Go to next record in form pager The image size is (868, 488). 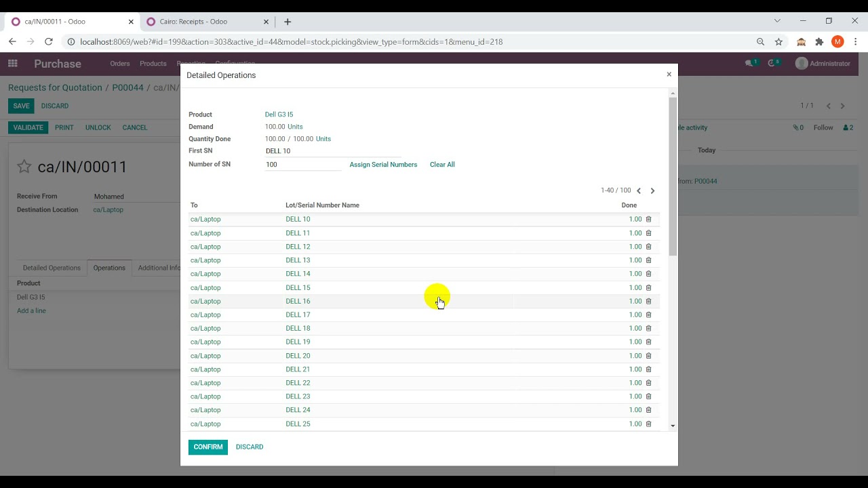(x=842, y=106)
